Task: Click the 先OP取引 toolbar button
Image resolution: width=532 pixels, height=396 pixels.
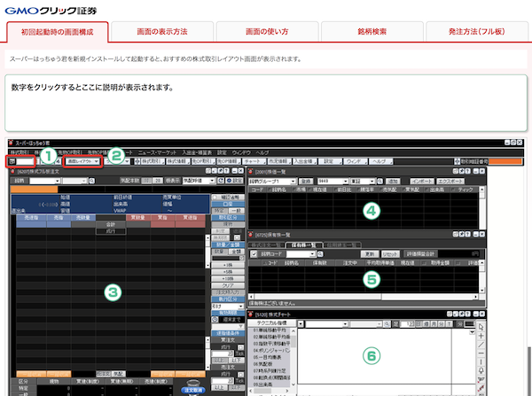Action: click(x=203, y=161)
